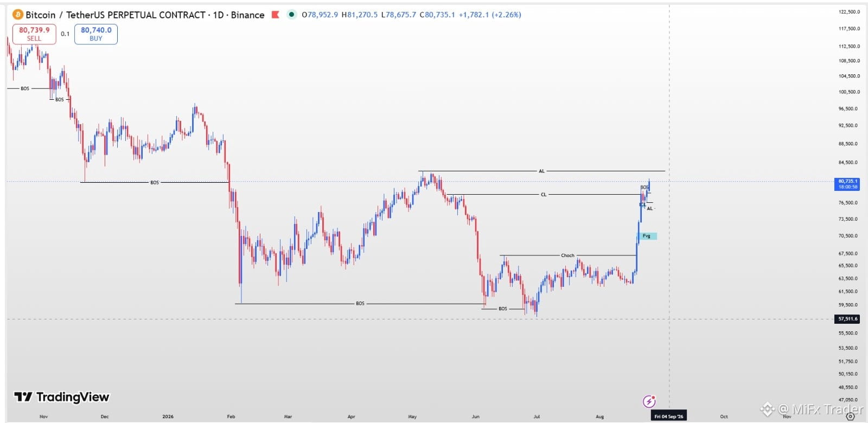The image size is (868, 423).
Task: Click the Dec label on the time axis
Action: pos(105,416)
